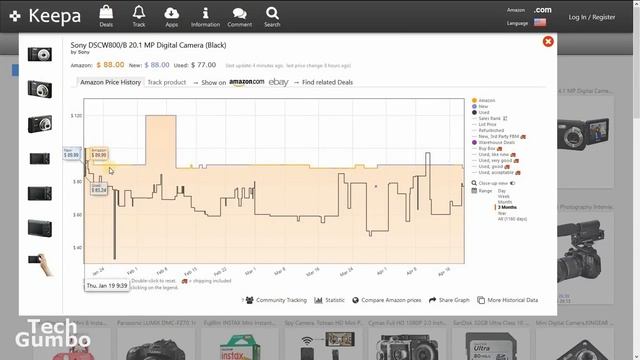Screen dimensions: 640x360
Task: Select first camera front thumbnail
Action: 40,54
